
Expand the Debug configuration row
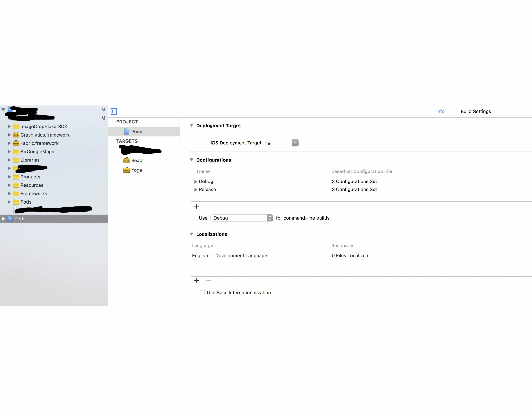coord(196,182)
